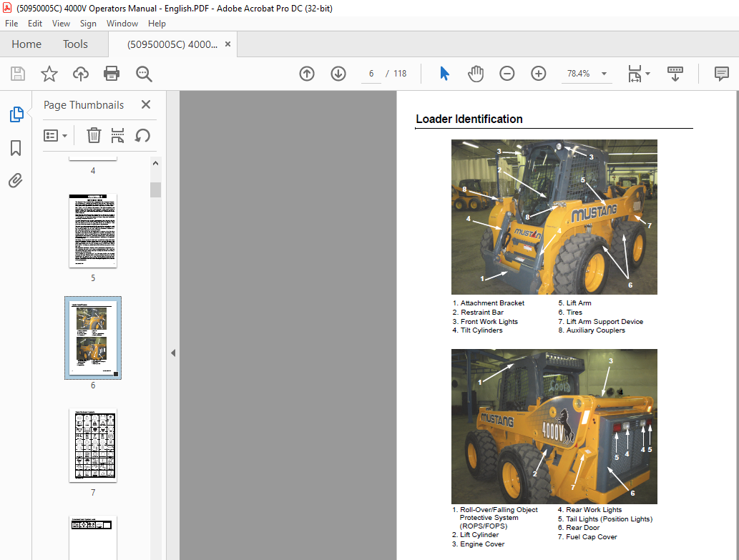Click the Loader Identification heading
The image size is (739, 560).
coord(469,119)
